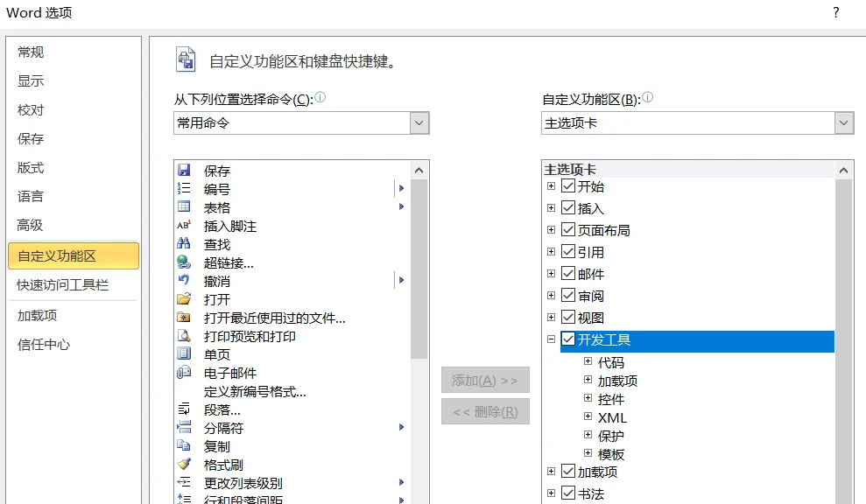Viewport: 866px width, 504px height.
Task: Click the binoculars Find (查找) icon
Action: pyautogui.click(x=184, y=243)
